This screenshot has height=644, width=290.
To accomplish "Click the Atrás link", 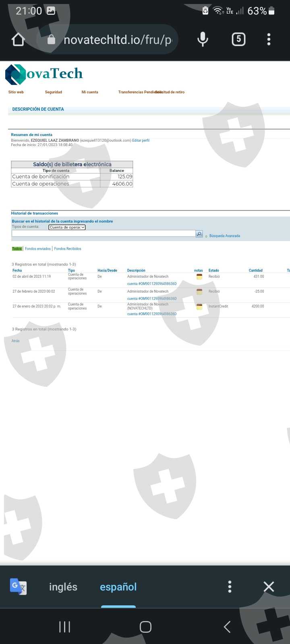I will [x=16, y=341].
